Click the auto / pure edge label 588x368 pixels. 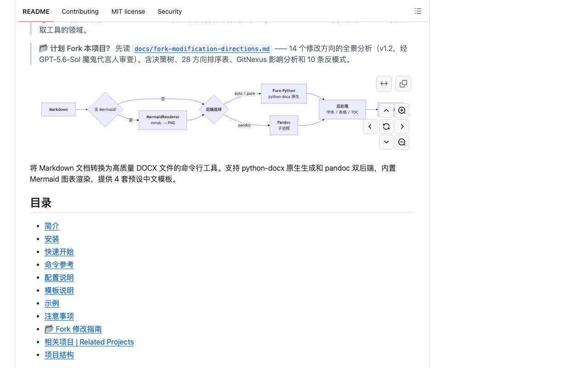[x=244, y=93]
